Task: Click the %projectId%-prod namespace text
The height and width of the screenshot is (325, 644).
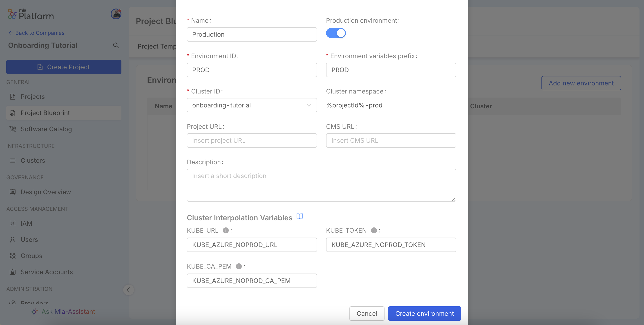Action: [354, 105]
